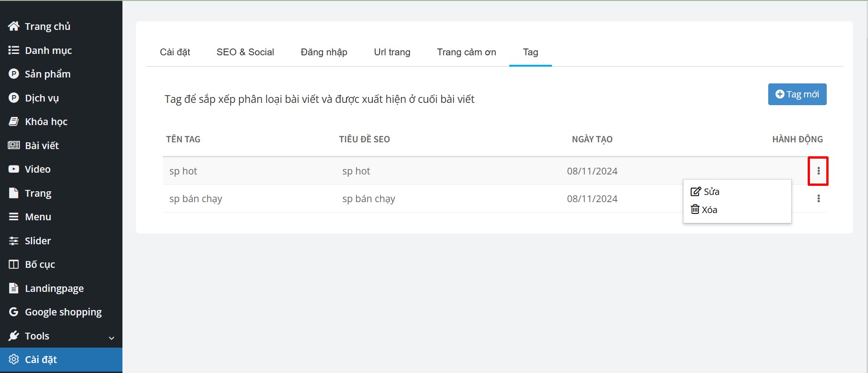Click the Video play icon in sidebar
The image size is (868, 373).
pyautogui.click(x=14, y=169)
